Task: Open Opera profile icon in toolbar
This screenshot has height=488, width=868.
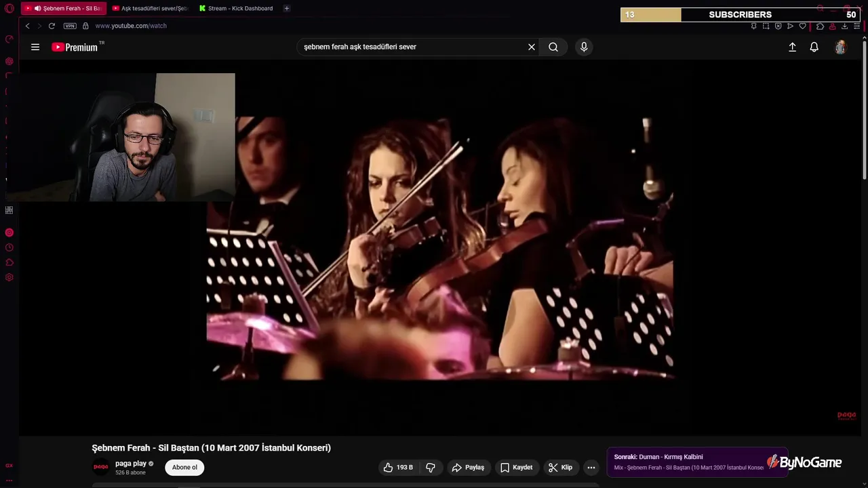Action: 832,26
